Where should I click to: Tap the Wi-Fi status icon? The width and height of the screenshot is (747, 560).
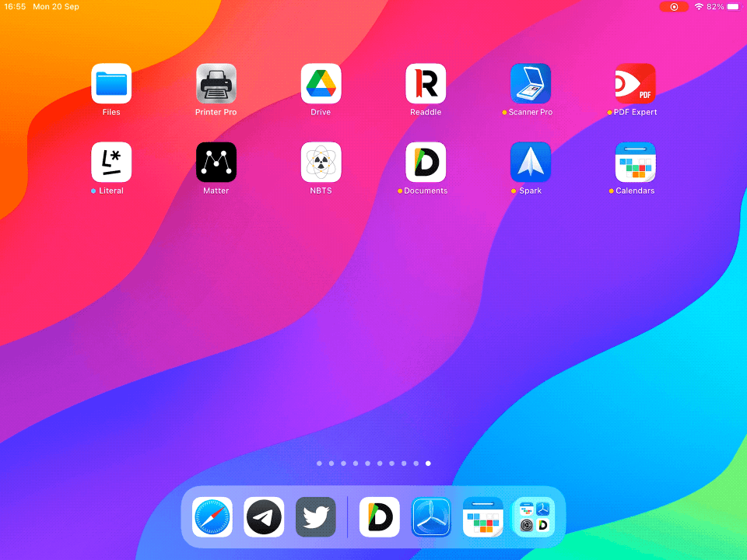699,7
